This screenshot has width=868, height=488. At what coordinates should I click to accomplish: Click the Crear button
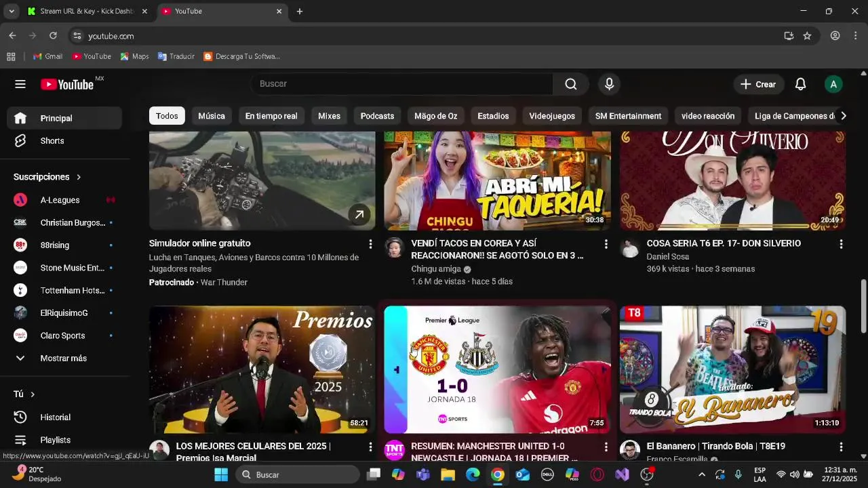[758, 84]
